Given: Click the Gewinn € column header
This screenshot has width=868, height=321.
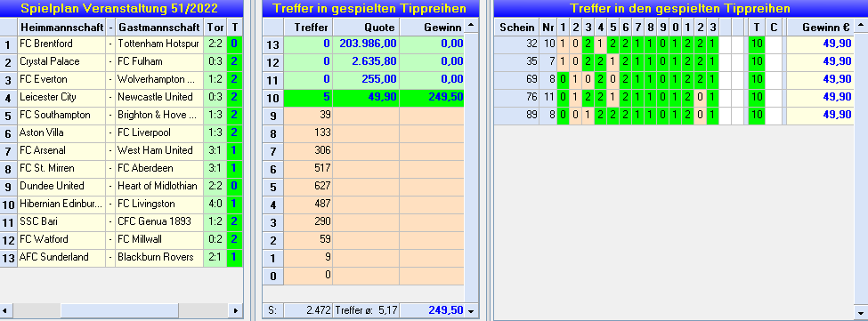Looking at the screenshot, I should click(x=820, y=27).
